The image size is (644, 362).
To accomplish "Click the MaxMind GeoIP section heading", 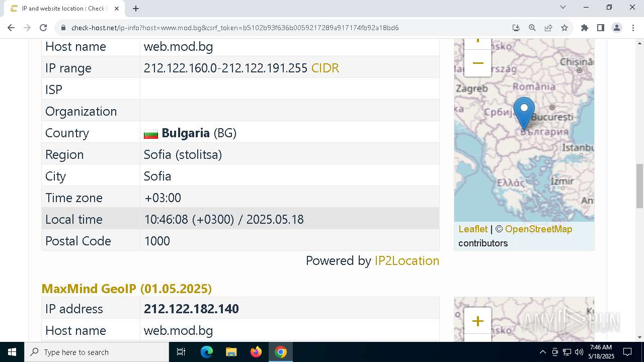I will click(126, 289).
